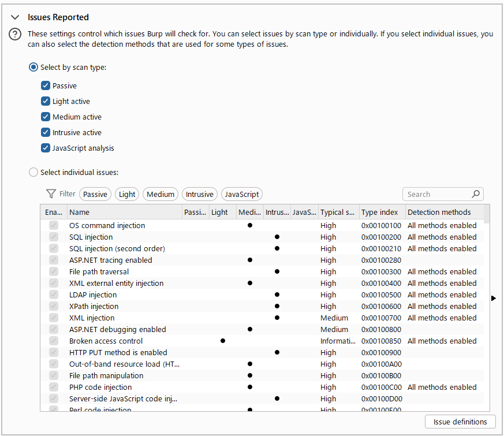Viewport: 504px width, 436px height.
Task: Click the magnifying glass in the search box
Action: 476,193
